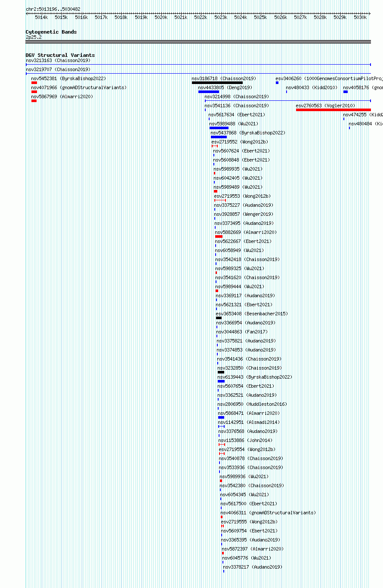
Task: Click the esv2719554 (Wong2012b) red bracket glyph
Action: [222, 454]
